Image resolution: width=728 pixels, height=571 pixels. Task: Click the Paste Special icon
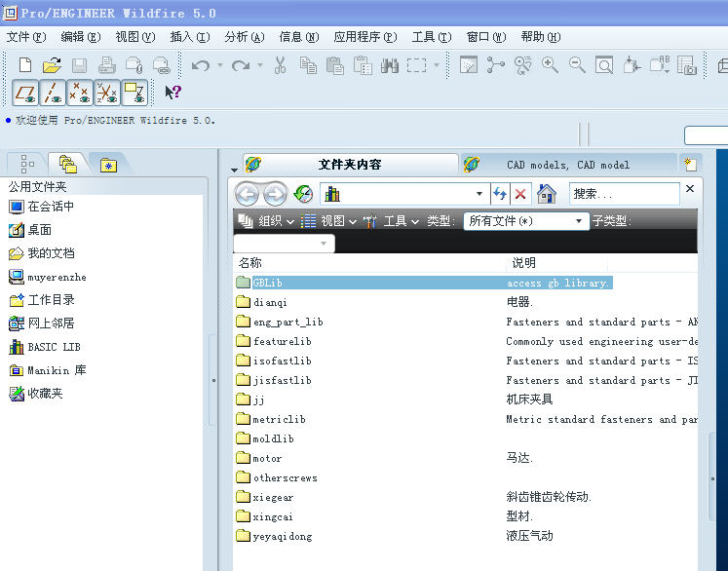click(363, 65)
